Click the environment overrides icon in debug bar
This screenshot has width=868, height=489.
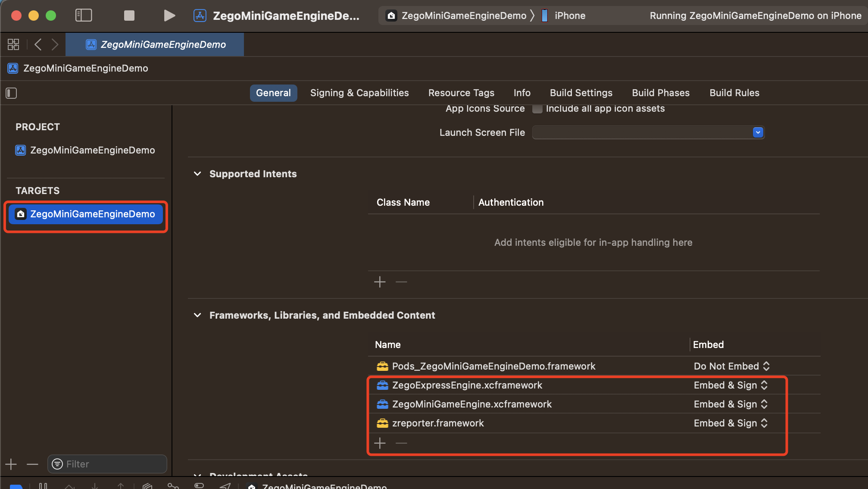[199, 486]
